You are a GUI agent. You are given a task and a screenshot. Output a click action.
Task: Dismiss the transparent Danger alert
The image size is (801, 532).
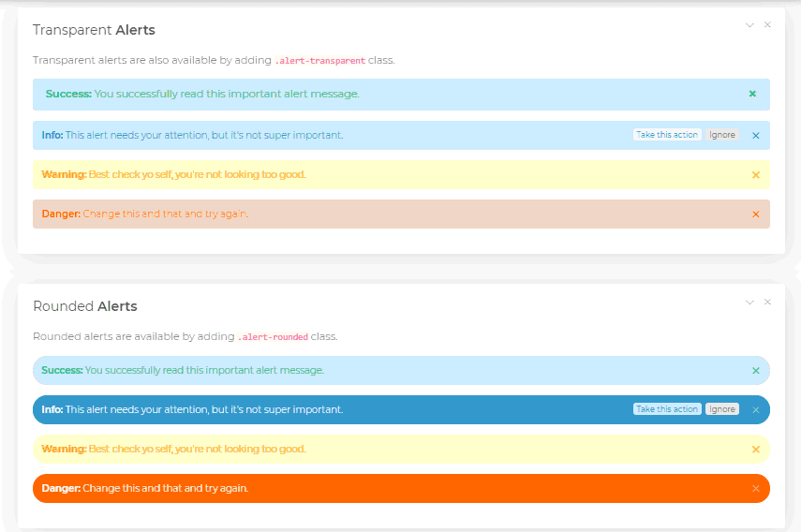(756, 214)
